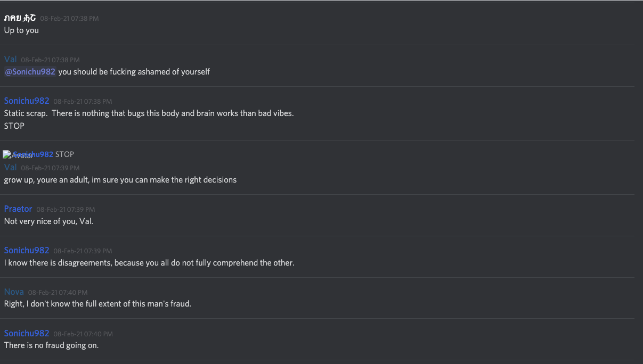
Task: Click Sonichu982's username above "There is no fraud"
Action: (x=27, y=333)
